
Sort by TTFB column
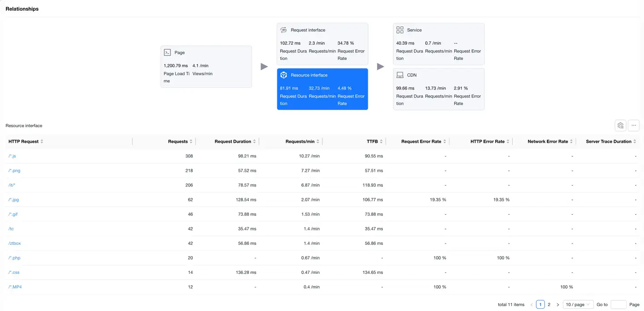(381, 141)
